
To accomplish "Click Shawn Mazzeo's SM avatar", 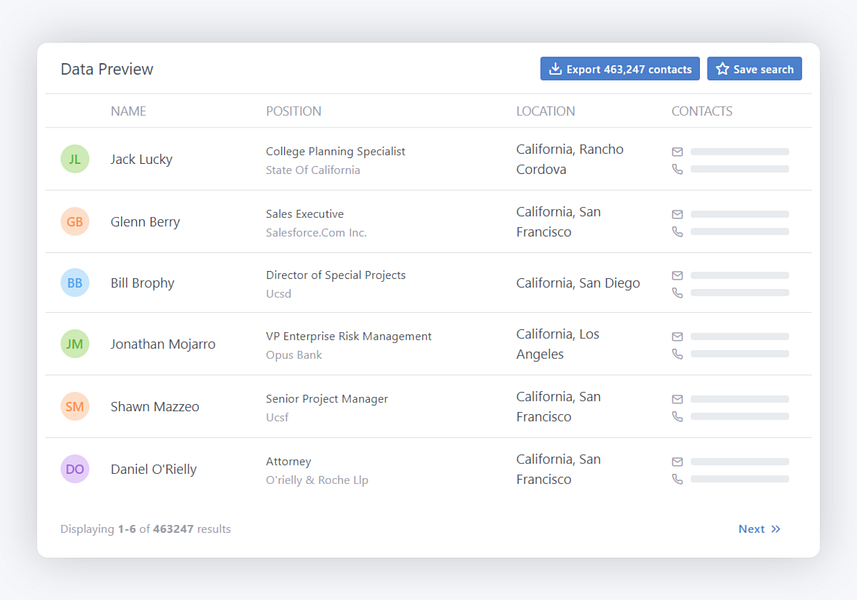I will (75, 406).
